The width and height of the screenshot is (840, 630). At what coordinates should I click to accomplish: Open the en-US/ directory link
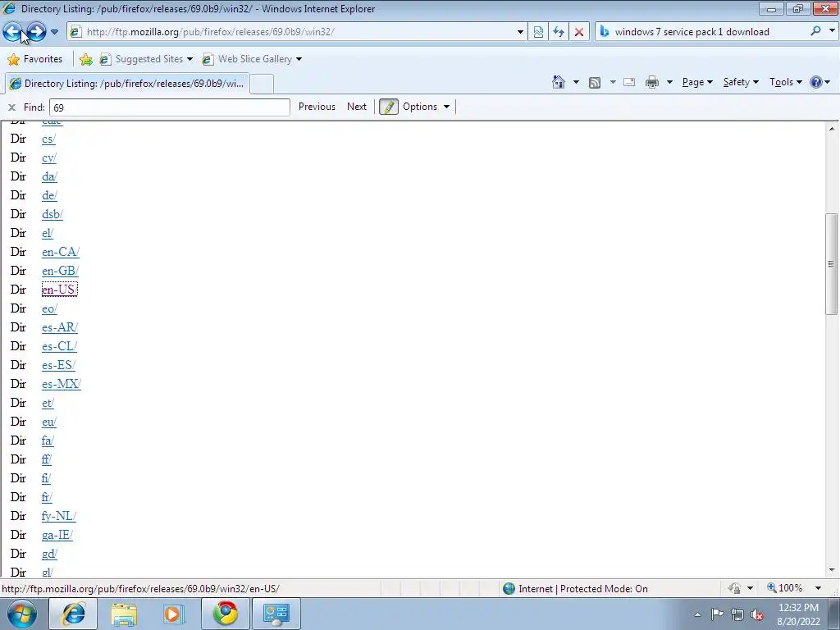point(59,290)
